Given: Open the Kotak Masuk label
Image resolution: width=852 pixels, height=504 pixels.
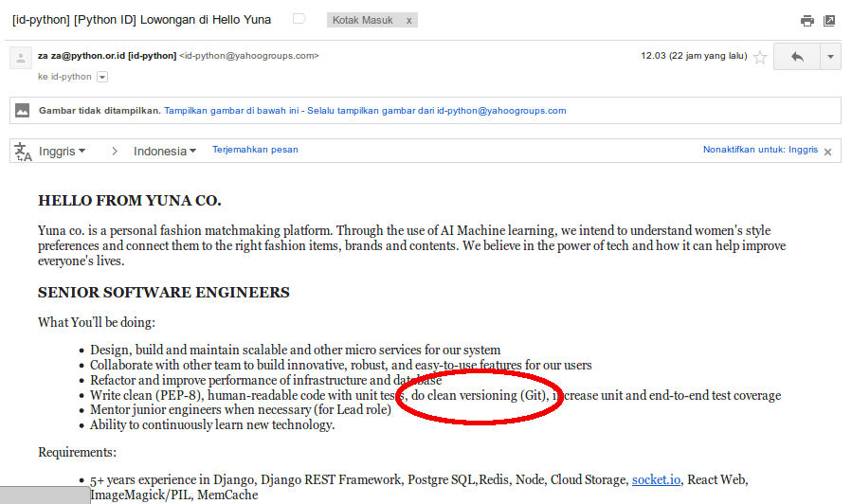Looking at the screenshot, I should [362, 20].
